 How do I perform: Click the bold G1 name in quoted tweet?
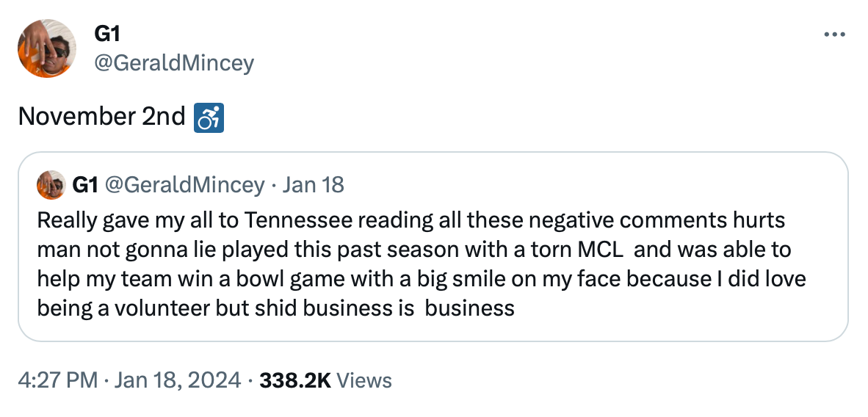coord(85,184)
